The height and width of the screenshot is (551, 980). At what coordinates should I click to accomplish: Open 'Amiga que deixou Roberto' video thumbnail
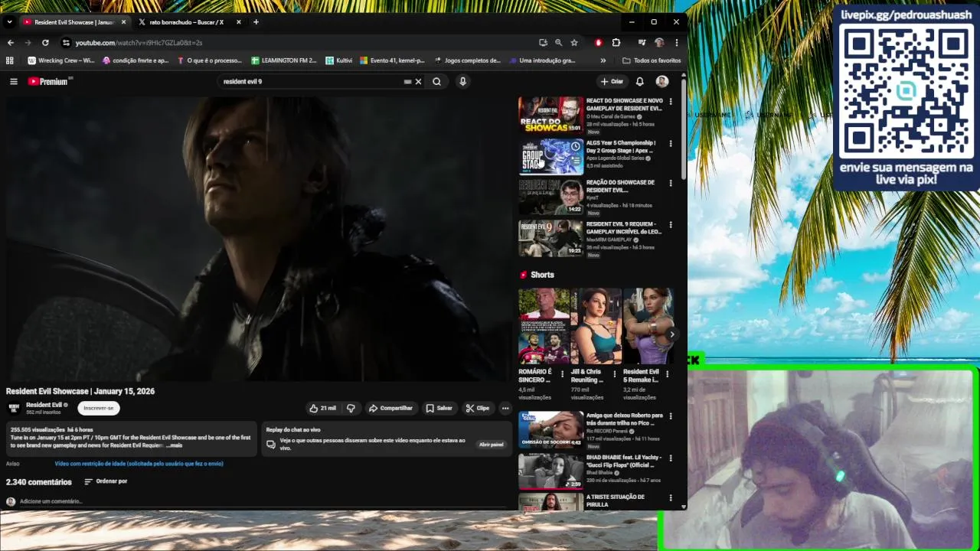click(x=550, y=430)
